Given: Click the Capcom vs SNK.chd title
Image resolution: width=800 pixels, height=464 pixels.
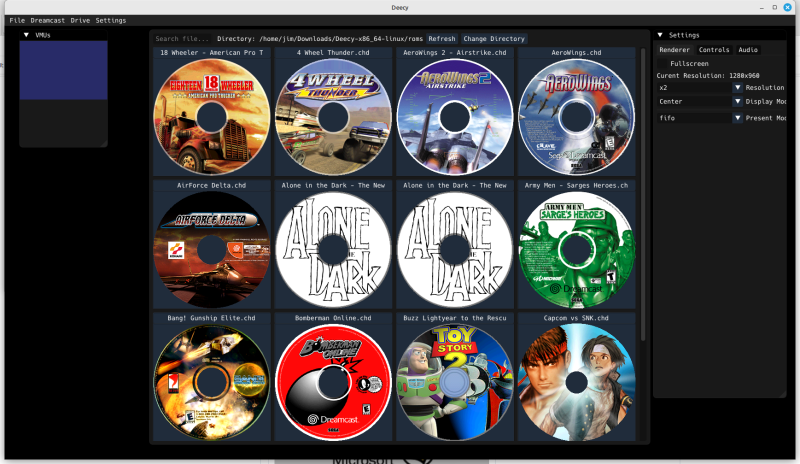Looking at the screenshot, I should pyautogui.click(x=577, y=318).
